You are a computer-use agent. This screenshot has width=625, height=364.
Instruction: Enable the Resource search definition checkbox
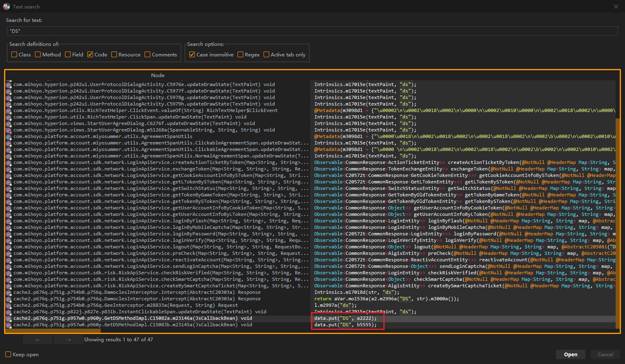pyautogui.click(x=114, y=54)
